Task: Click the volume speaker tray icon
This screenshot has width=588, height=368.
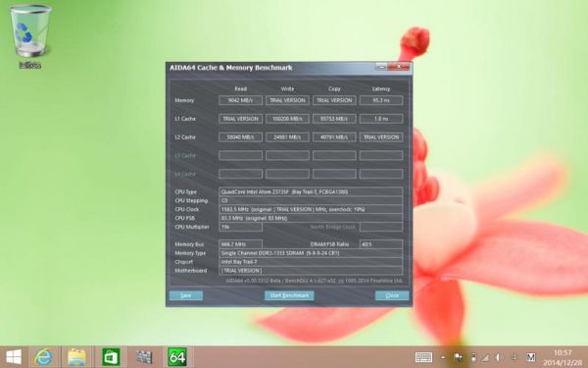Action: pyautogui.click(x=499, y=357)
